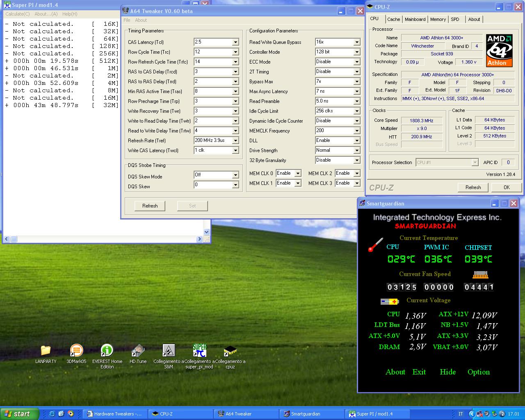Screen dimensions: 525x420
Task: Click Super PI vertical scrollbar down arrow
Action: coord(206,232)
